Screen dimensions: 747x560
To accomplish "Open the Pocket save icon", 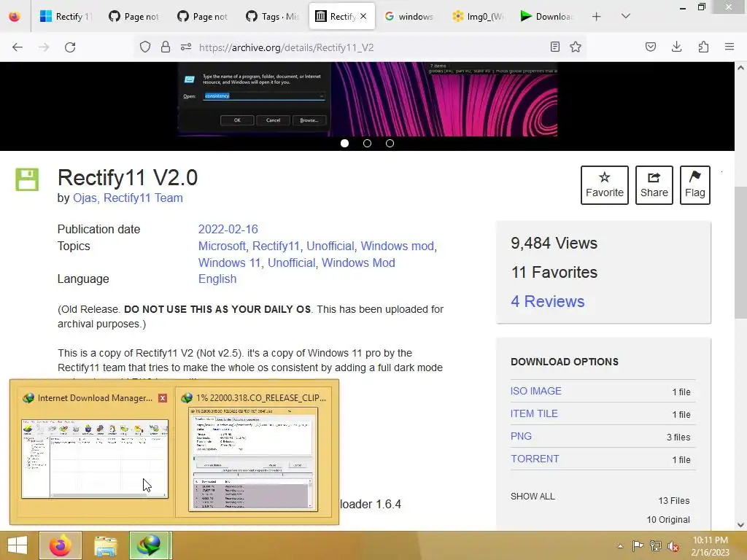I will (x=650, y=47).
